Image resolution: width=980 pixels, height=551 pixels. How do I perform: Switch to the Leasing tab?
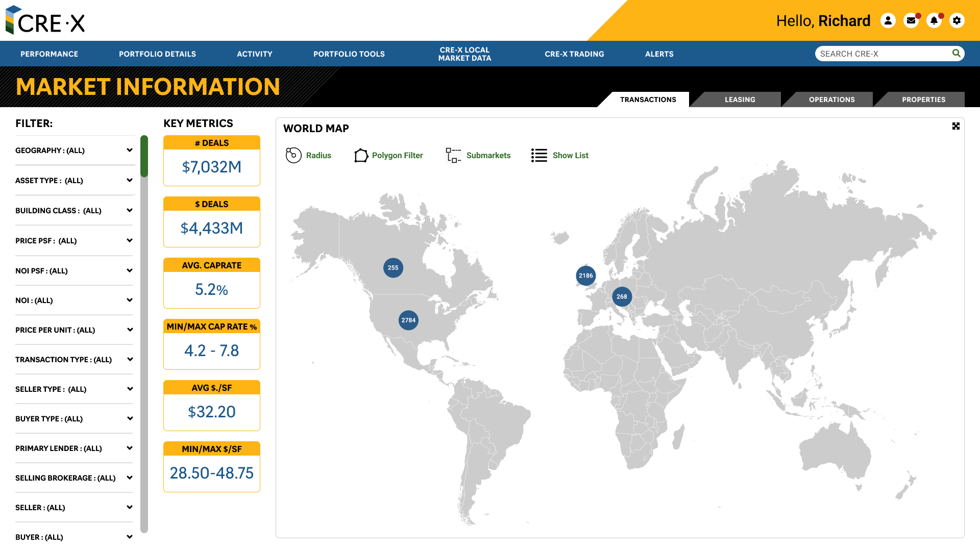[x=740, y=99]
